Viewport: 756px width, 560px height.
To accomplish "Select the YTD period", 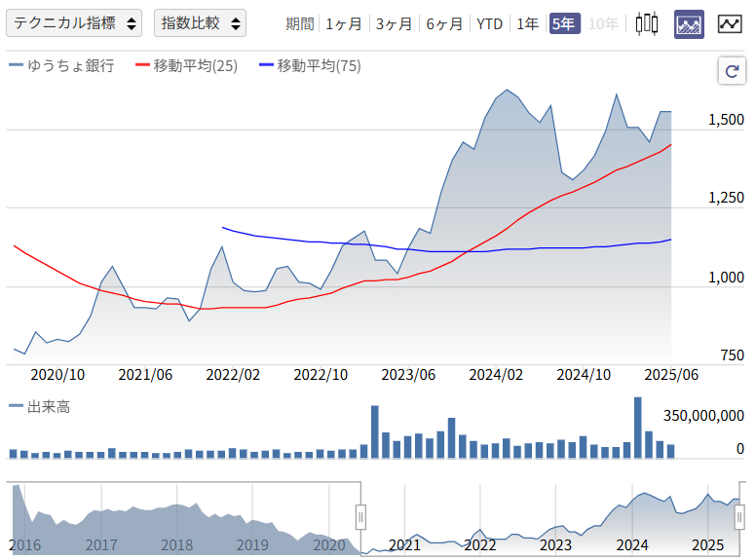I will pos(489,23).
